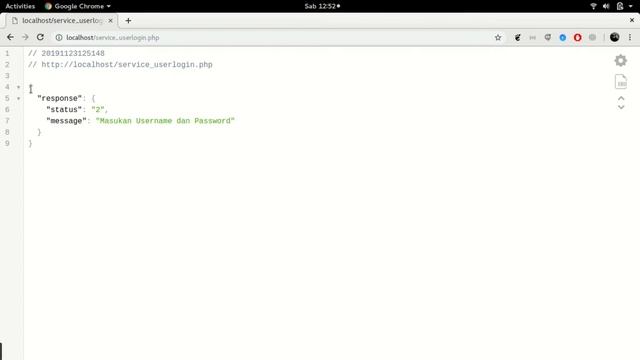This screenshot has width=640, height=360.
Task: Open the volume indicator icon
Action: click(606, 6)
